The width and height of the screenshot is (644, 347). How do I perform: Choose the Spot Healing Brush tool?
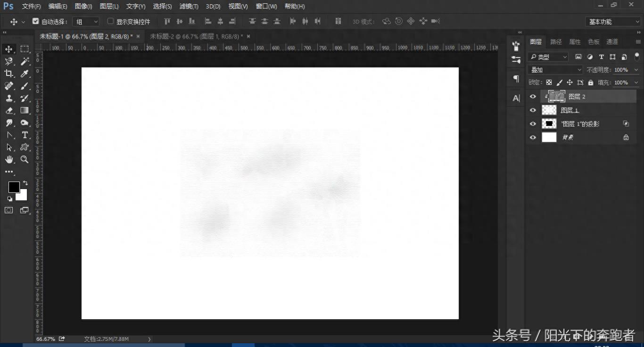[9, 86]
